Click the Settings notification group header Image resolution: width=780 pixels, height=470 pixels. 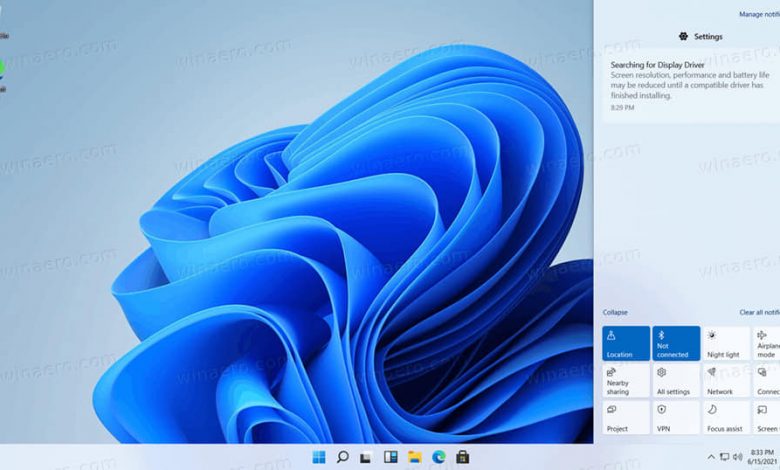[x=700, y=36]
